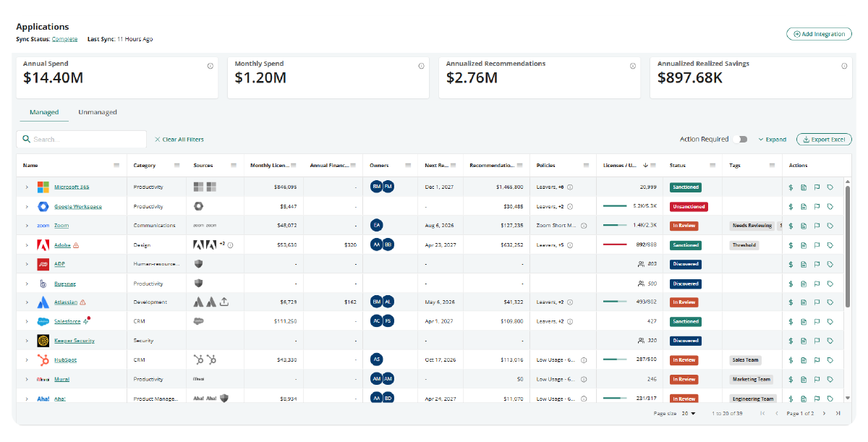This screenshot has width=868, height=442.
Task: Click the warning triangle next to Adobe
Action: 76,245
